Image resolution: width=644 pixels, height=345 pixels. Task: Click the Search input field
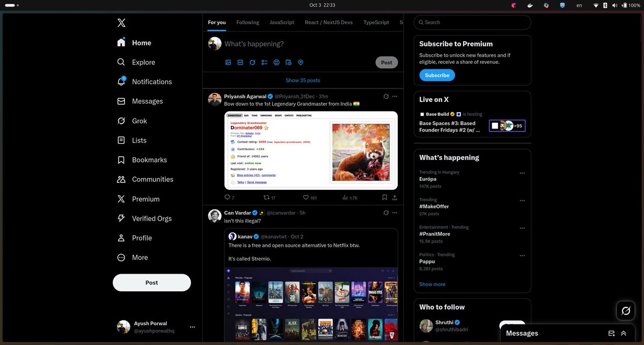pos(472,23)
